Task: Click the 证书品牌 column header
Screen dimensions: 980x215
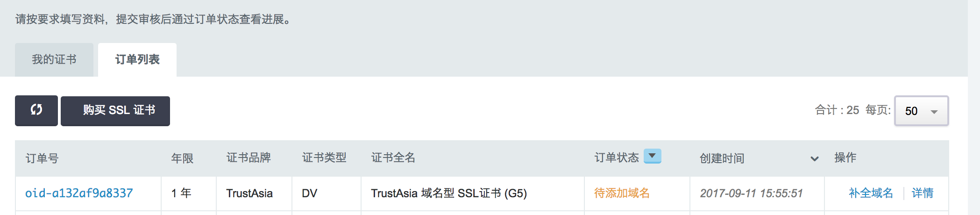Action: click(x=249, y=158)
